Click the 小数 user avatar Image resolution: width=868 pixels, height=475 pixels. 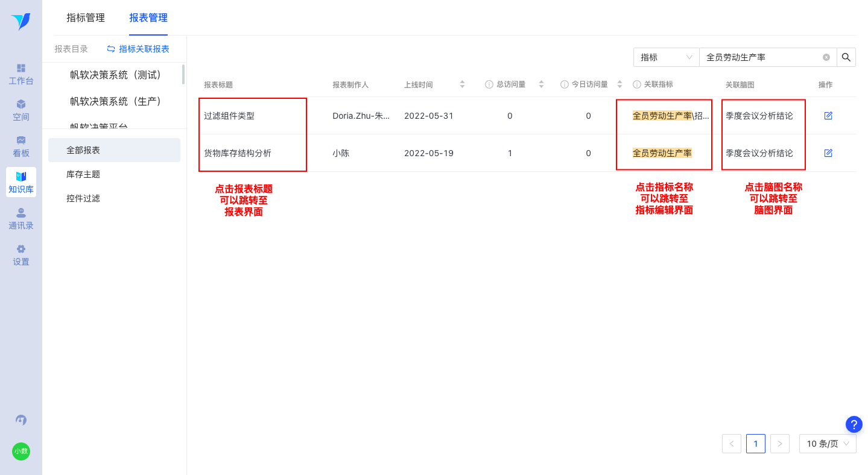pos(21,451)
